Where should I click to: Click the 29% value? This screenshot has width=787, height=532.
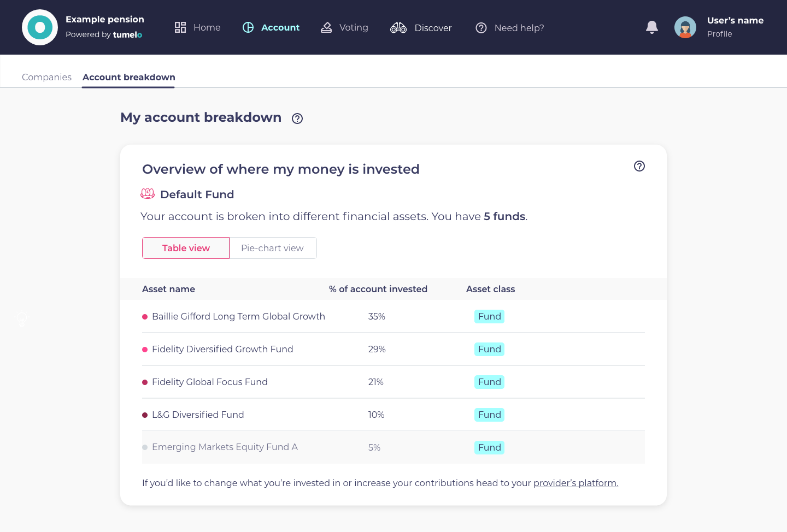[377, 349]
